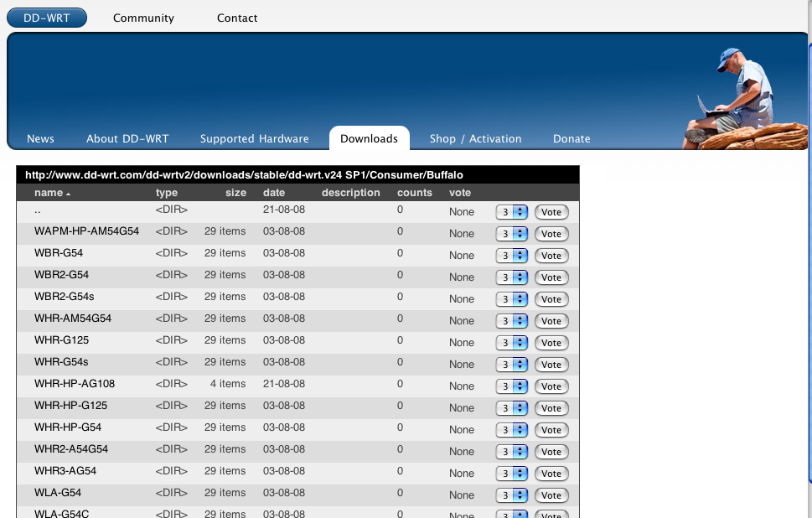Open vote rating dropdown for WHR3-AG54
This screenshot has width=812, height=518.
(x=512, y=473)
